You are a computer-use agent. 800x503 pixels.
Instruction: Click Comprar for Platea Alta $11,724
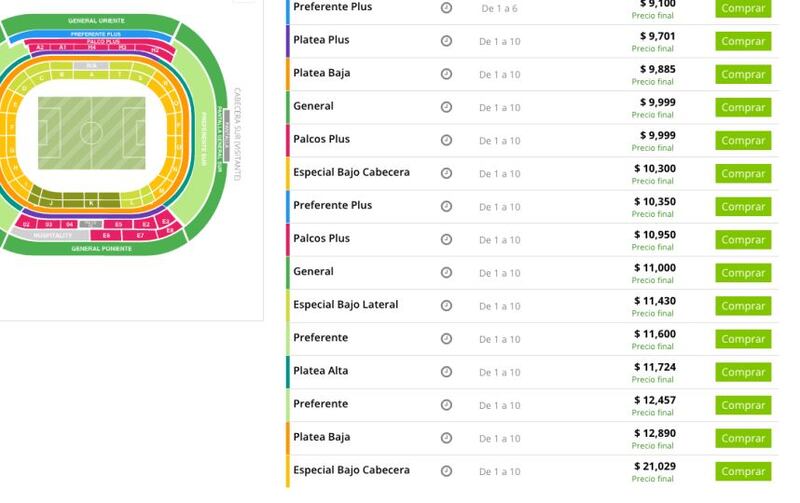point(743,372)
